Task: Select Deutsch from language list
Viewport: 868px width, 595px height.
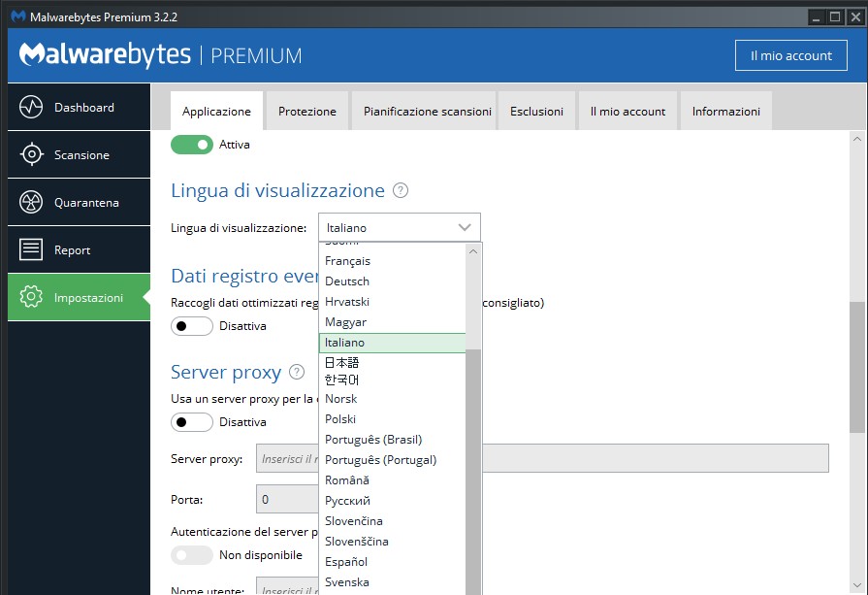Action: 393,281
